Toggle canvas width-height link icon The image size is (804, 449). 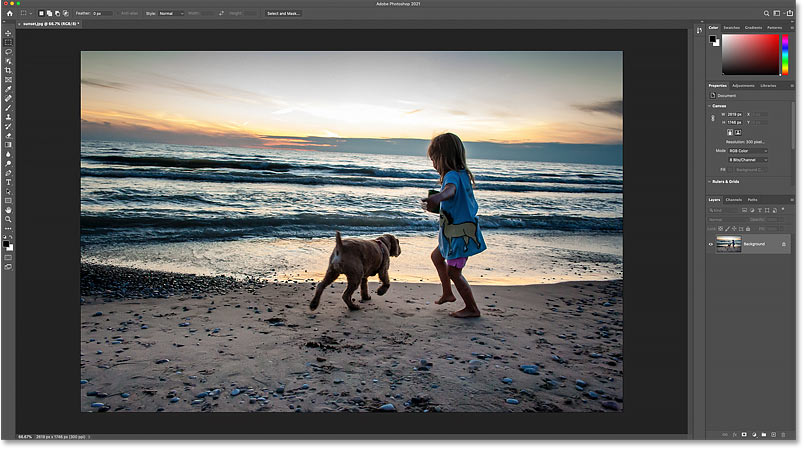click(713, 118)
